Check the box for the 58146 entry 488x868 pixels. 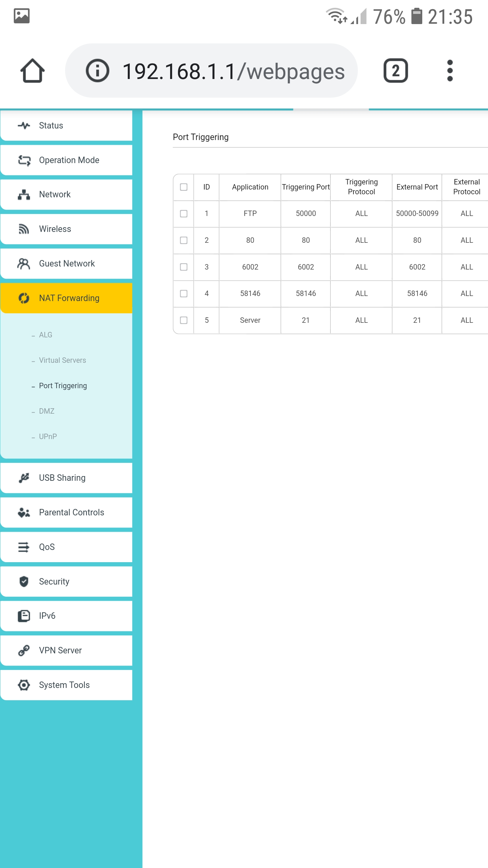[x=184, y=294]
